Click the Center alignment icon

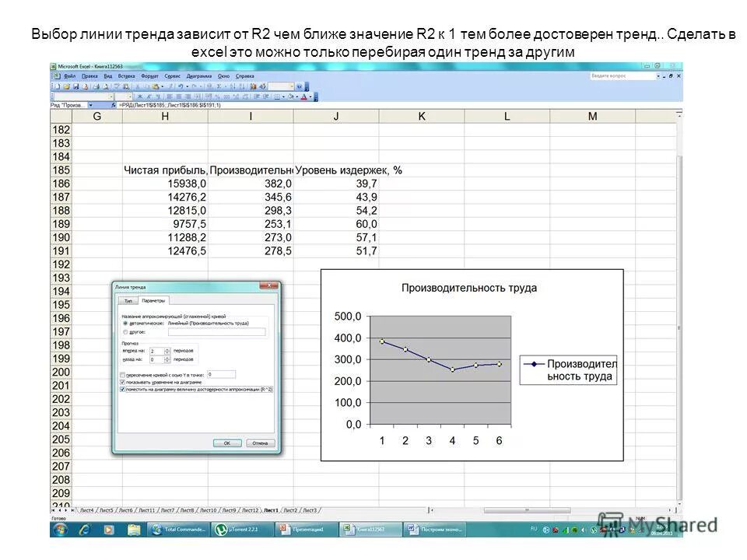(x=179, y=96)
